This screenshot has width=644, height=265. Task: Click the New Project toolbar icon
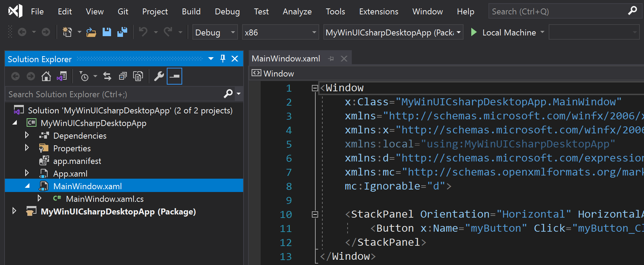click(x=67, y=32)
